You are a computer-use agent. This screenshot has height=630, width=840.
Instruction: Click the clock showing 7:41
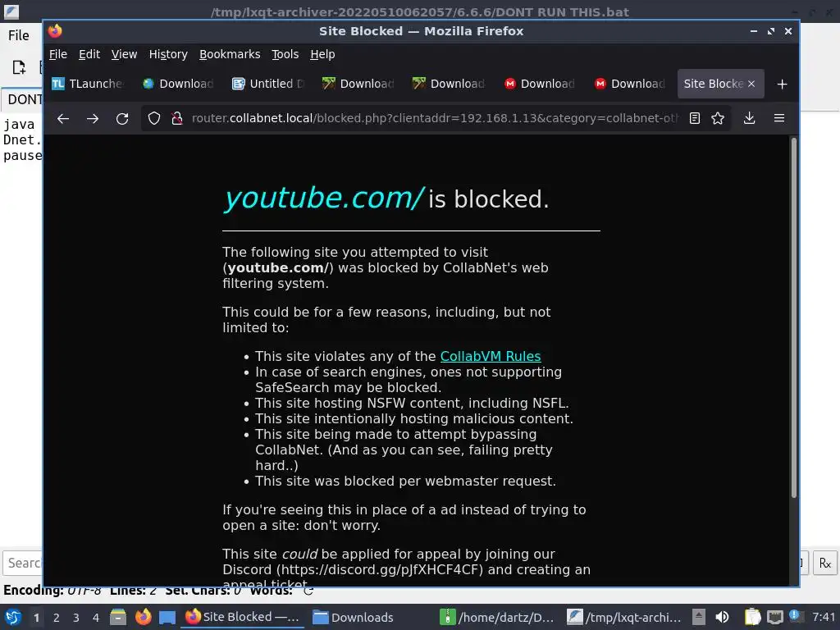(x=824, y=617)
